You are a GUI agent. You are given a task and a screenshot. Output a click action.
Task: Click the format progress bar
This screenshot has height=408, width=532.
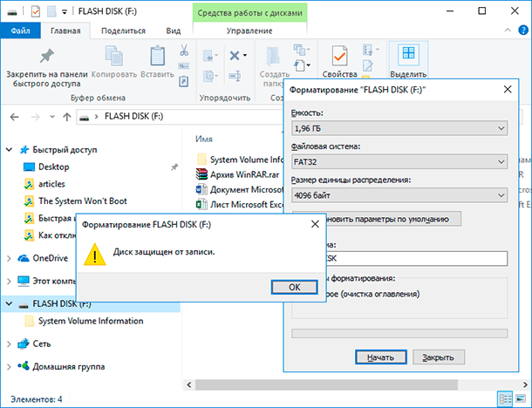click(399, 333)
